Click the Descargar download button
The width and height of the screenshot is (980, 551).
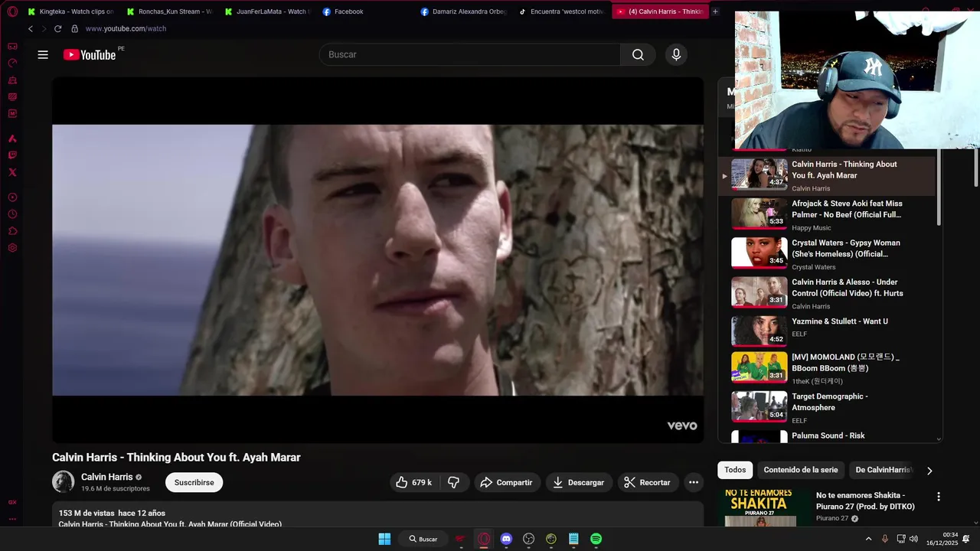(x=578, y=482)
